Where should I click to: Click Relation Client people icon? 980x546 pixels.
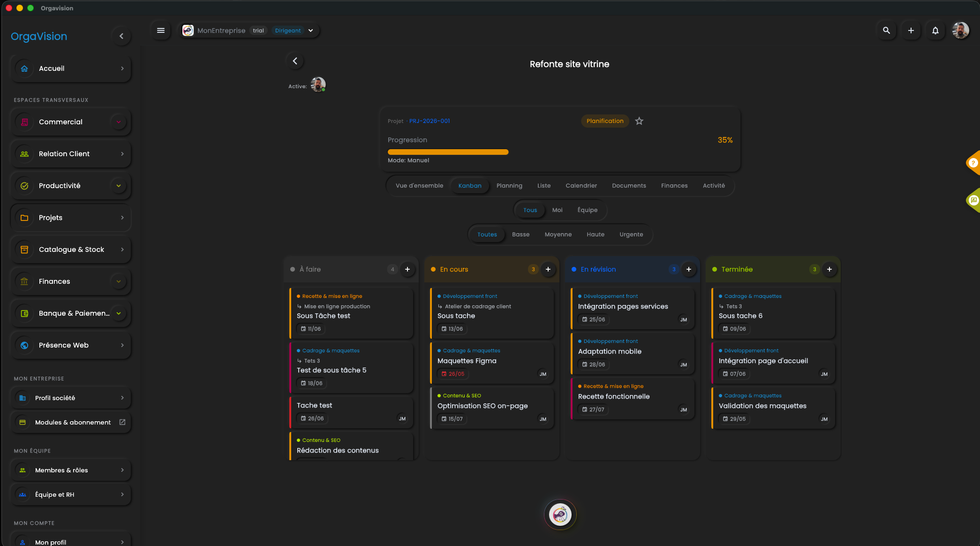coord(24,154)
